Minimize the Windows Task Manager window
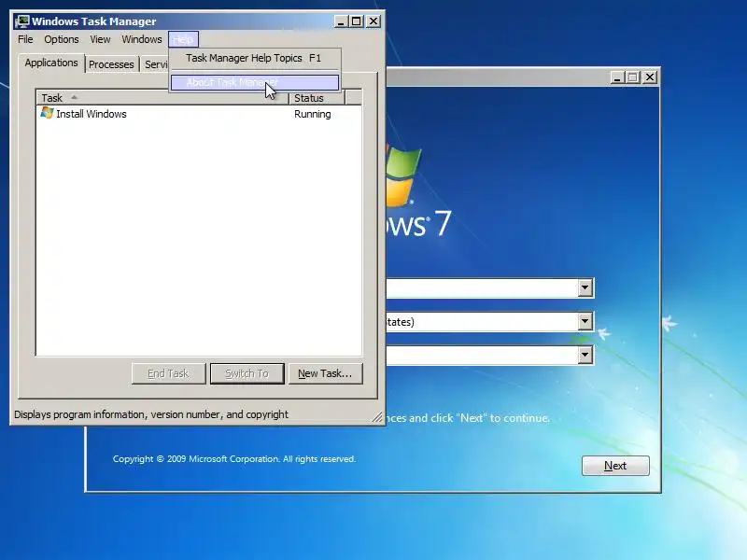747x560 pixels. (x=341, y=21)
